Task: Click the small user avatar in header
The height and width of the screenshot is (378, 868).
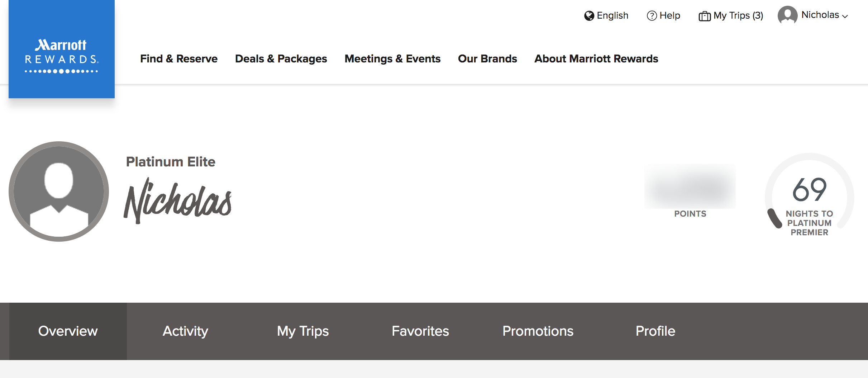Action: [x=787, y=15]
